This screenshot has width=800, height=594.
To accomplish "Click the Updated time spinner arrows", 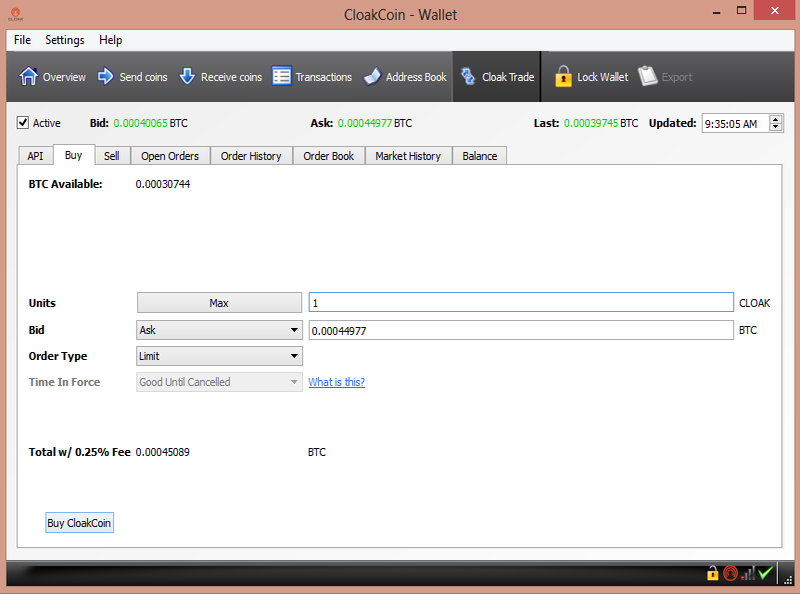I will tap(777, 124).
